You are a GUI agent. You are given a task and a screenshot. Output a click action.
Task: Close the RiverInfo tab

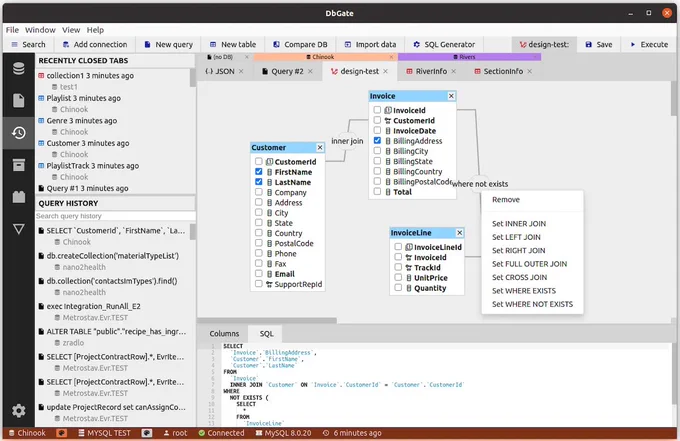(x=454, y=72)
